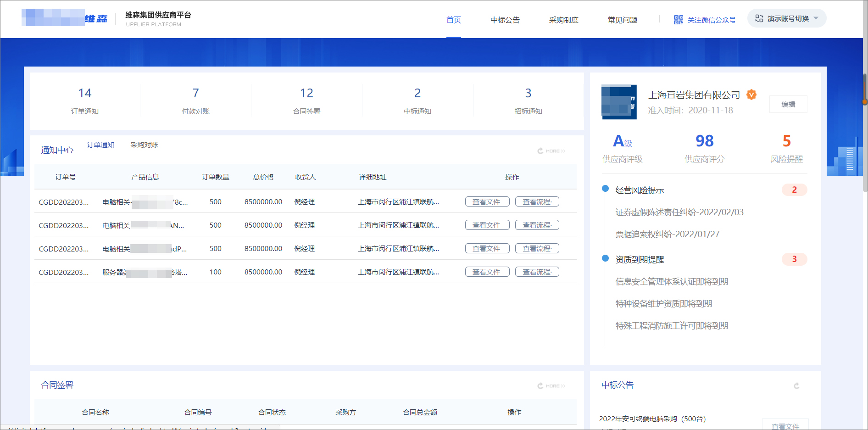Click 查看文件 in the 'AN...' order row
This screenshot has width=868, height=430.
pyautogui.click(x=487, y=225)
